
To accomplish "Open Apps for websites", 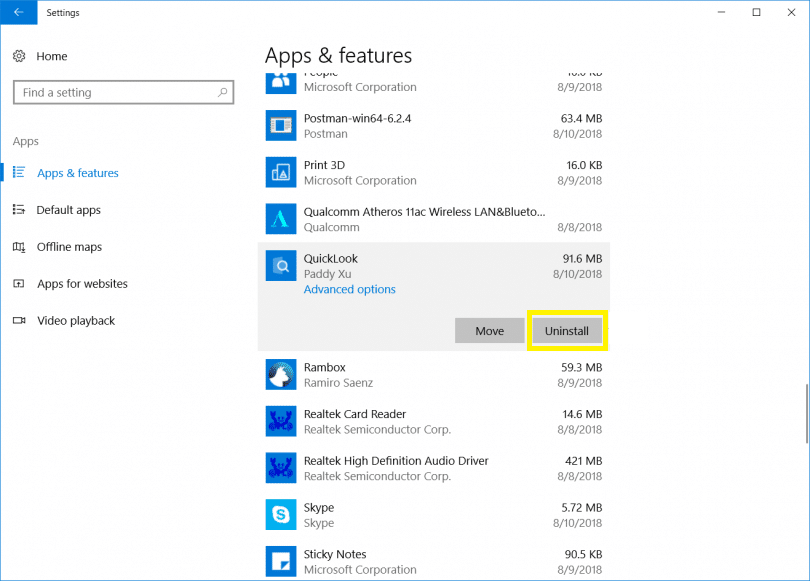I will click(x=82, y=284).
